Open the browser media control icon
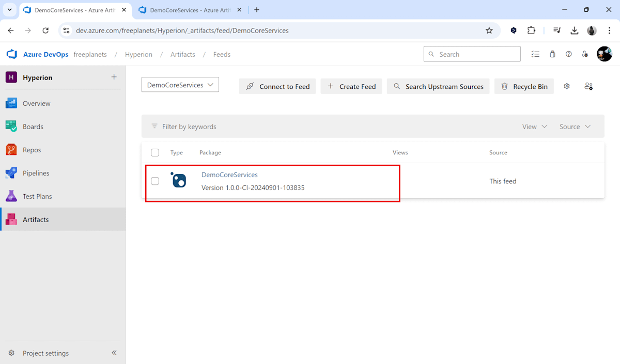620x364 pixels. (x=557, y=30)
